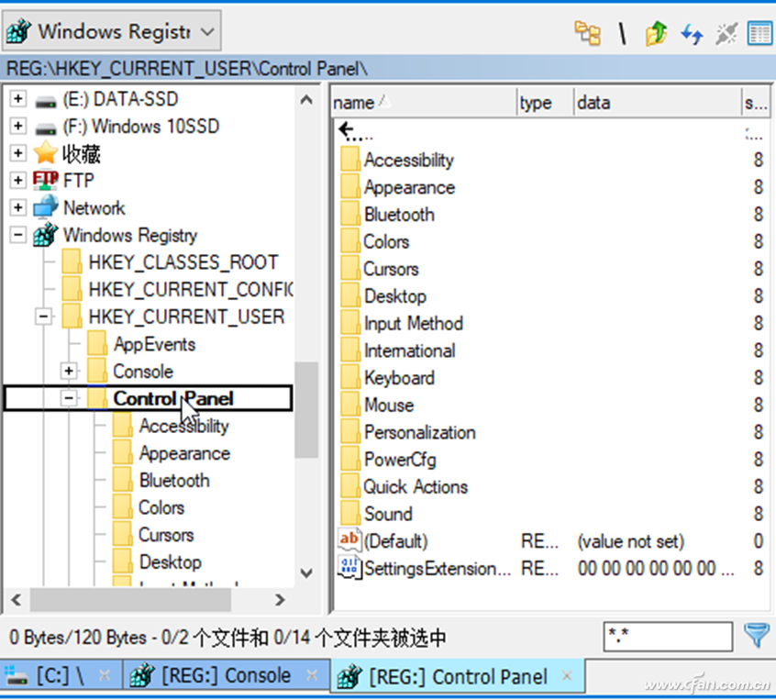Click the Windows Registry icon in tree
Viewport: 776px width, 700px height.
[46, 235]
